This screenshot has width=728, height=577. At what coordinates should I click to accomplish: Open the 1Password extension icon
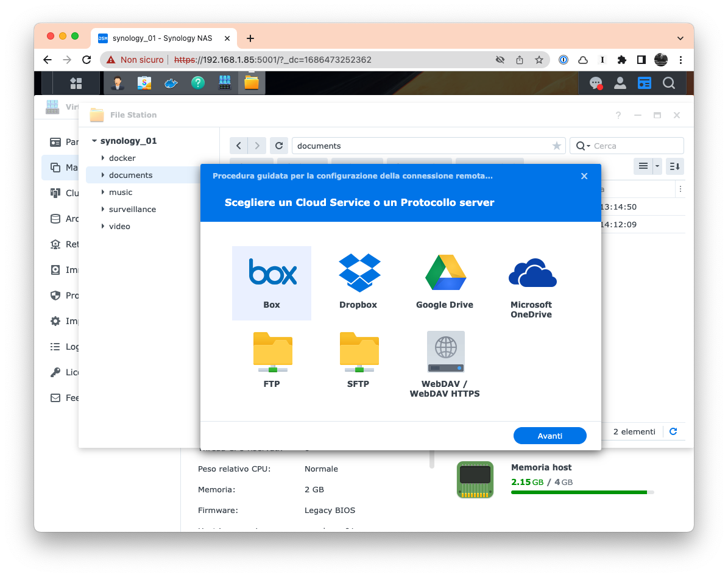pyautogui.click(x=563, y=60)
